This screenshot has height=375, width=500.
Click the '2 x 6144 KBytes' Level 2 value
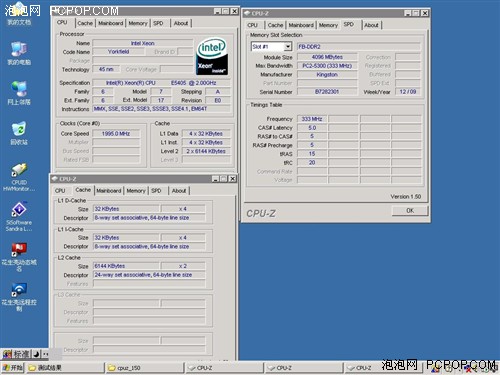[x=206, y=151]
